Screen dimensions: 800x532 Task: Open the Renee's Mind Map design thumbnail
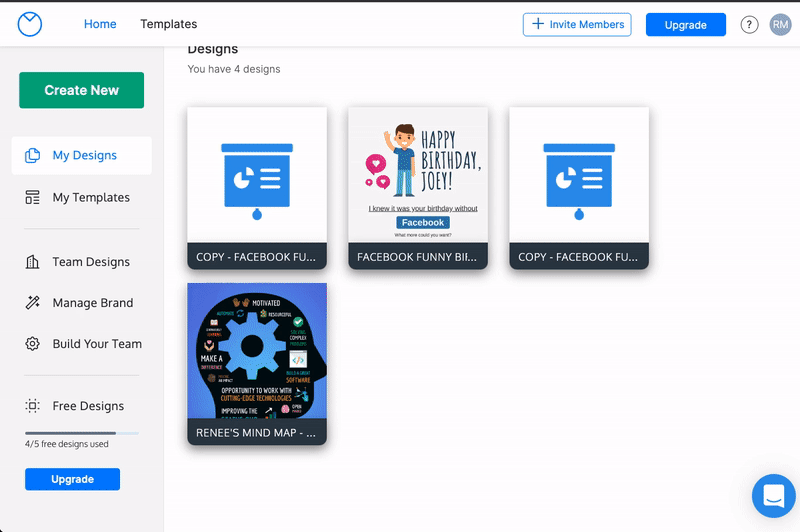click(257, 351)
